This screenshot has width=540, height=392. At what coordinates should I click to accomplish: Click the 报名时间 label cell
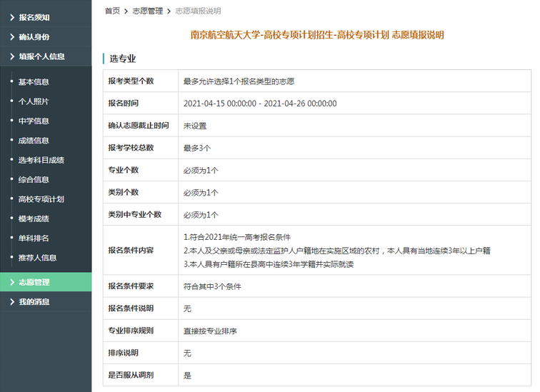tap(141, 104)
